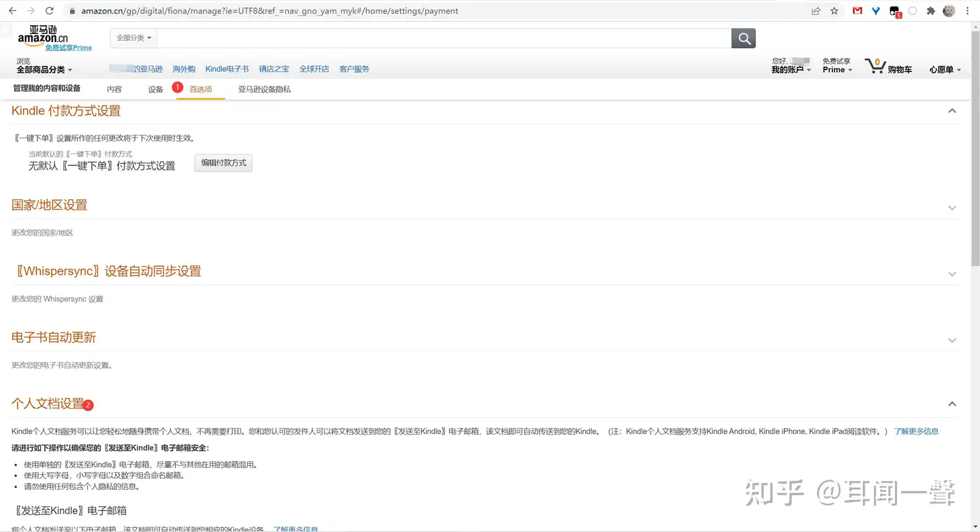Image resolution: width=980 pixels, height=532 pixels.
Task: Open the 客户服务 navigation link
Action: pos(355,69)
